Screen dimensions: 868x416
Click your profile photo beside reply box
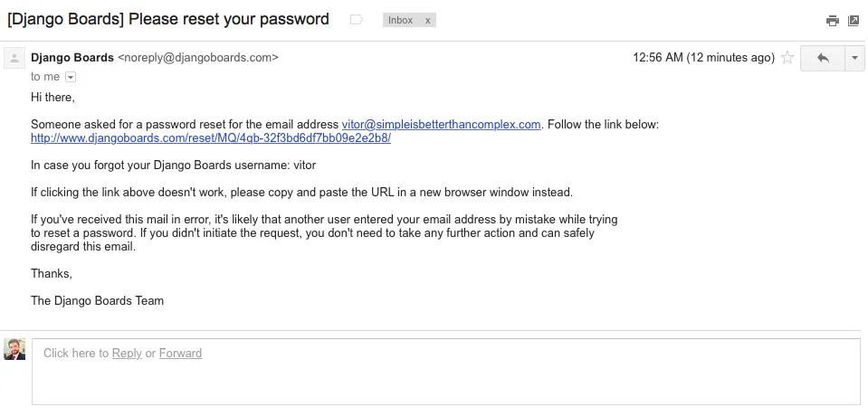pos(14,350)
